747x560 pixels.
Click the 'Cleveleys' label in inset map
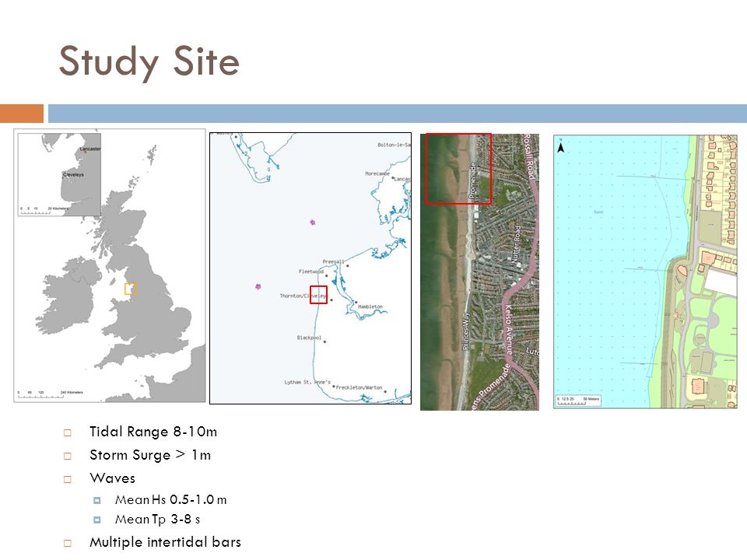point(73,175)
